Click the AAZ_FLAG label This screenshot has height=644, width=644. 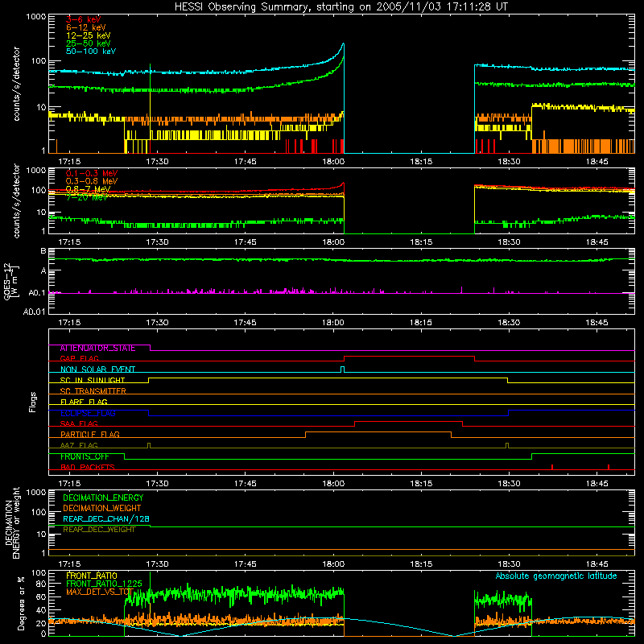(79, 445)
